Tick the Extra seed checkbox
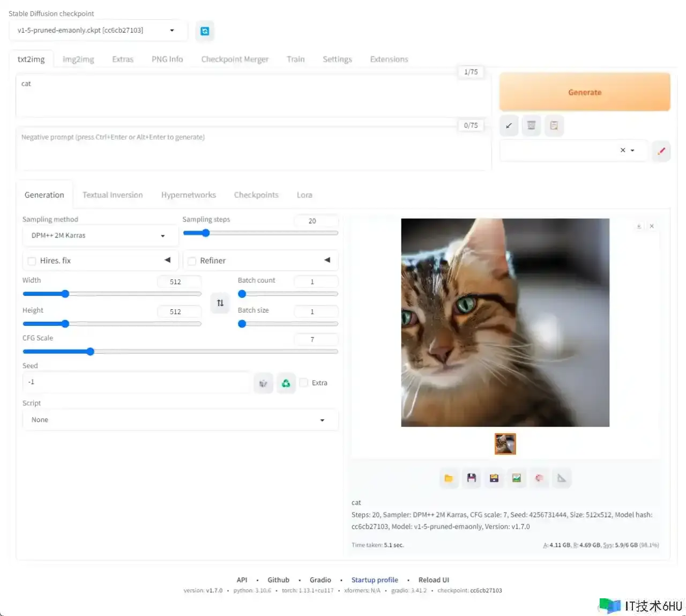Viewport: 686px width, 616px height. tap(304, 383)
